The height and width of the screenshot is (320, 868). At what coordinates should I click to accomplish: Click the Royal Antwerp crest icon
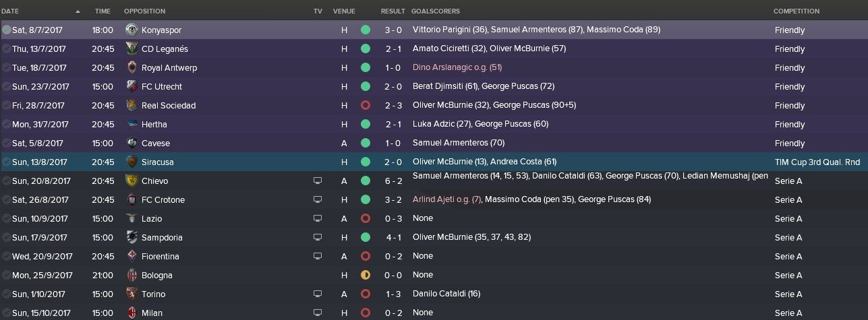click(x=132, y=68)
